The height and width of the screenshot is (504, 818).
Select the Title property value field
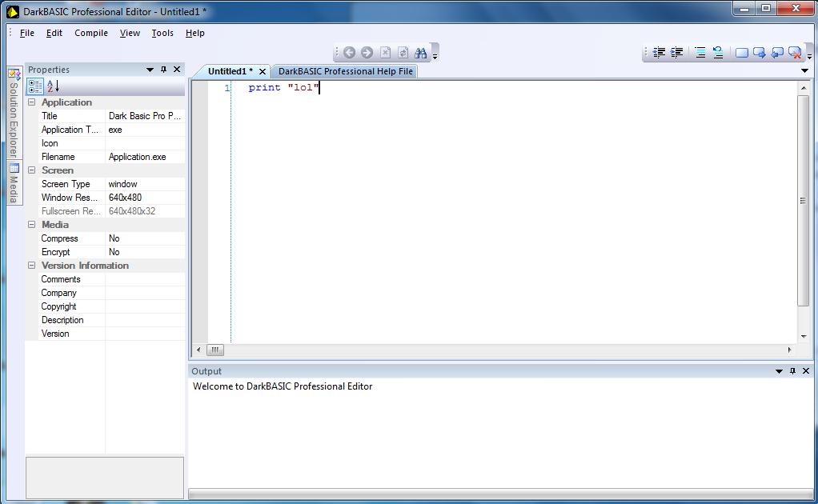click(145, 116)
